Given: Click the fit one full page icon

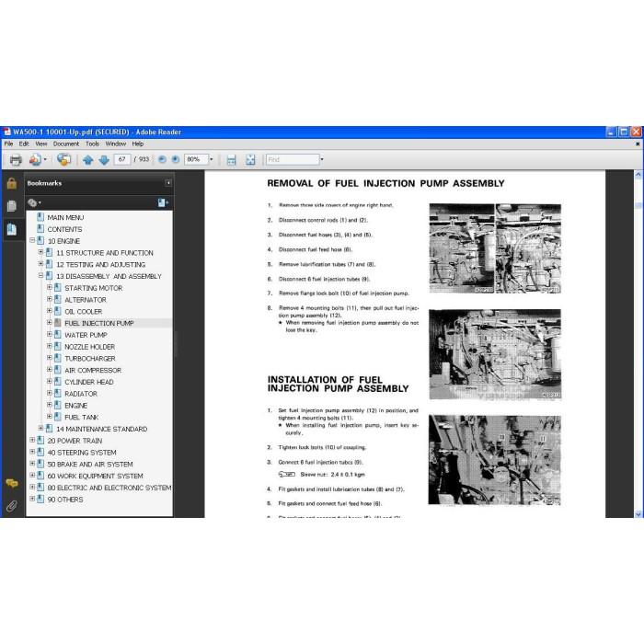Looking at the screenshot, I should click(x=250, y=160).
